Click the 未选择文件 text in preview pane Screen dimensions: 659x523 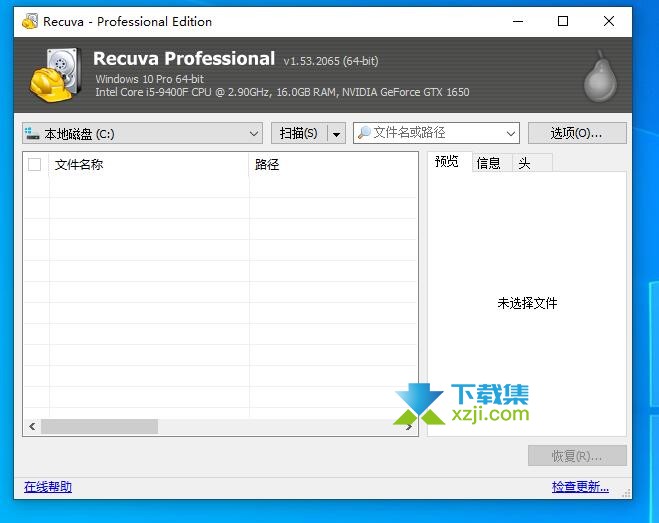click(x=527, y=303)
